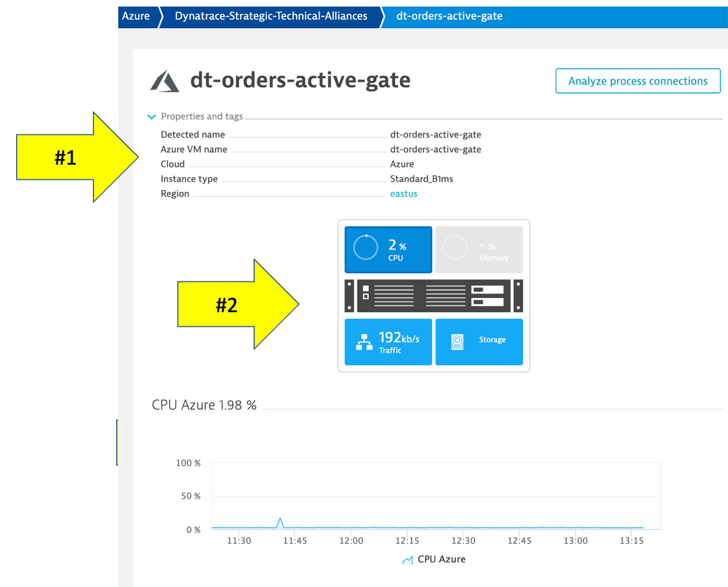Open the Dynatrace-Strategic-Technical-Alliances breadcrumb
Viewport: 728px width, 587px height.
[271, 16]
